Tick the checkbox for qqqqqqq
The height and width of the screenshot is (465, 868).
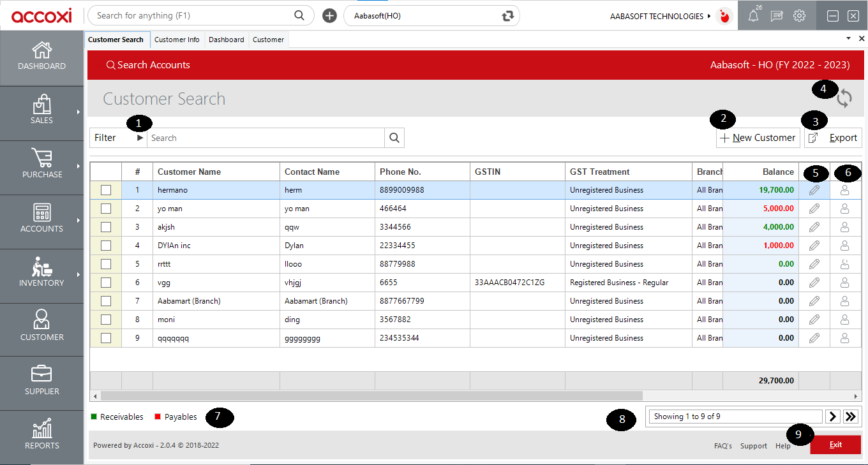tap(106, 338)
